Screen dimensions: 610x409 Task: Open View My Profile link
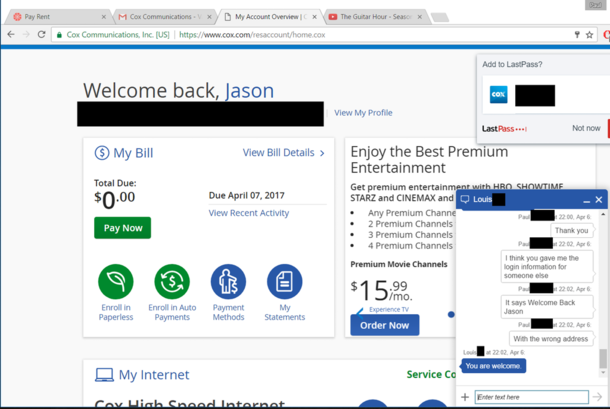point(363,112)
